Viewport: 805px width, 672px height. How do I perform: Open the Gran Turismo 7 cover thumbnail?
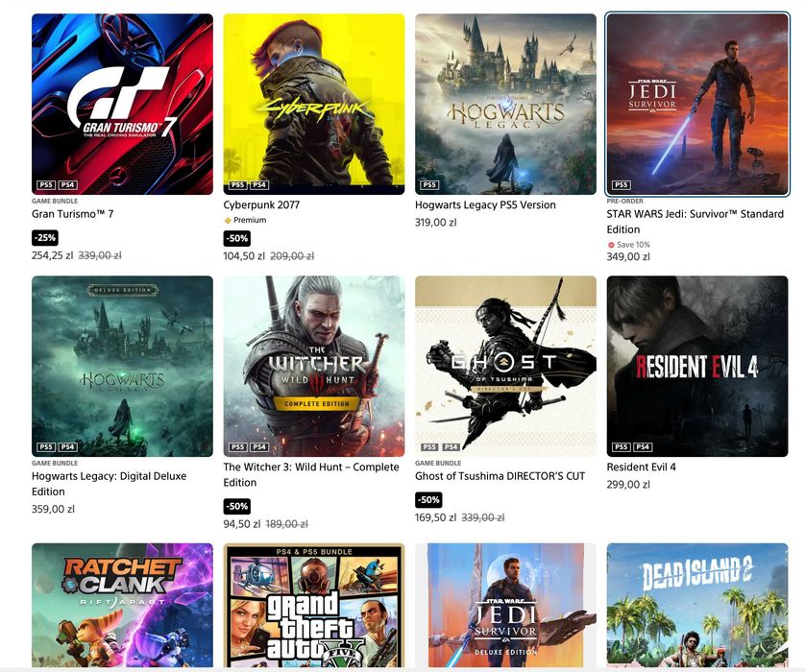click(x=122, y=104)
